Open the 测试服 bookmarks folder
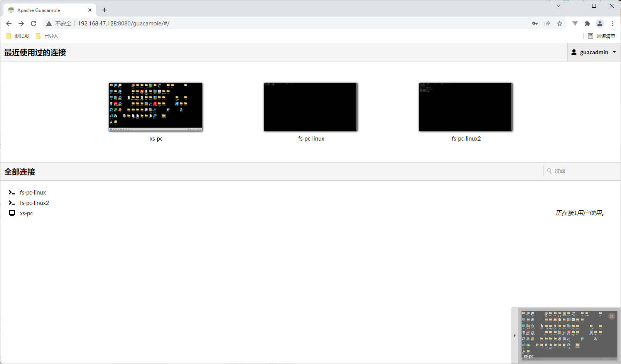The image size is (621, 364). [18, 36]
